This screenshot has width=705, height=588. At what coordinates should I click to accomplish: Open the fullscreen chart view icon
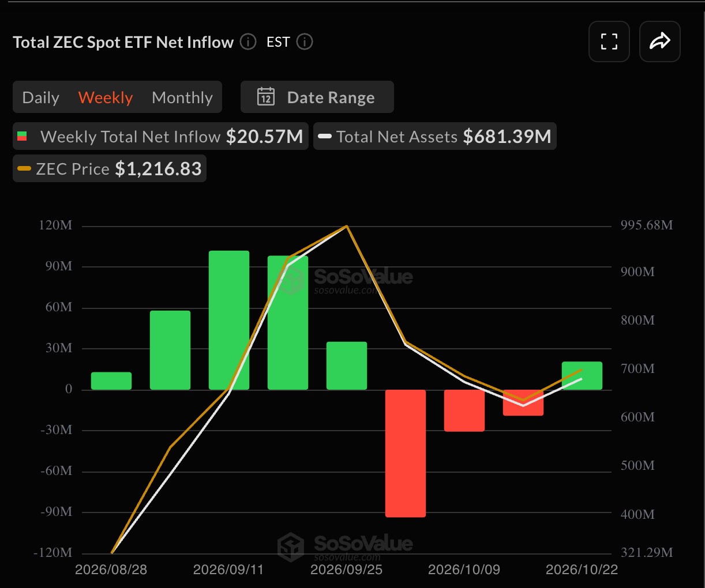[609, 42]
